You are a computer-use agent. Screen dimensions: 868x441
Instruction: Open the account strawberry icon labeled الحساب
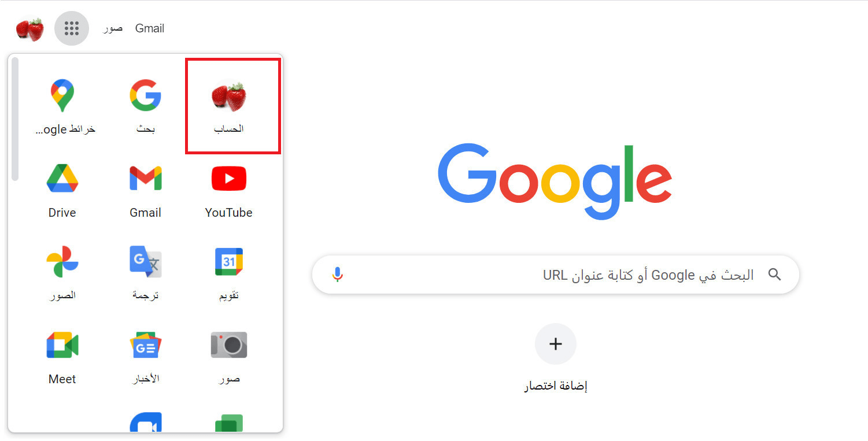click(x=229, y=107)
